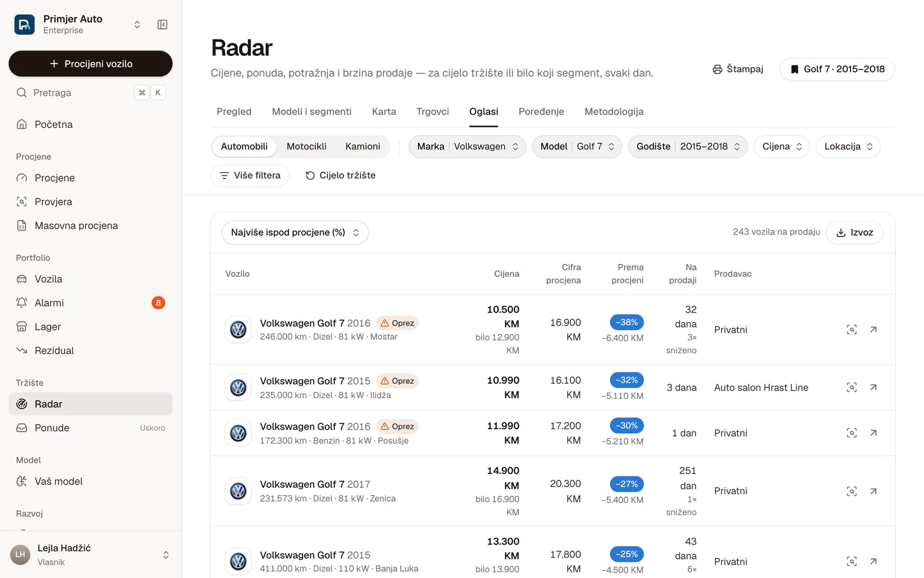The image size is (924, 578).
Task: Reset to Cijelo tržište
Action: point(340,175)
